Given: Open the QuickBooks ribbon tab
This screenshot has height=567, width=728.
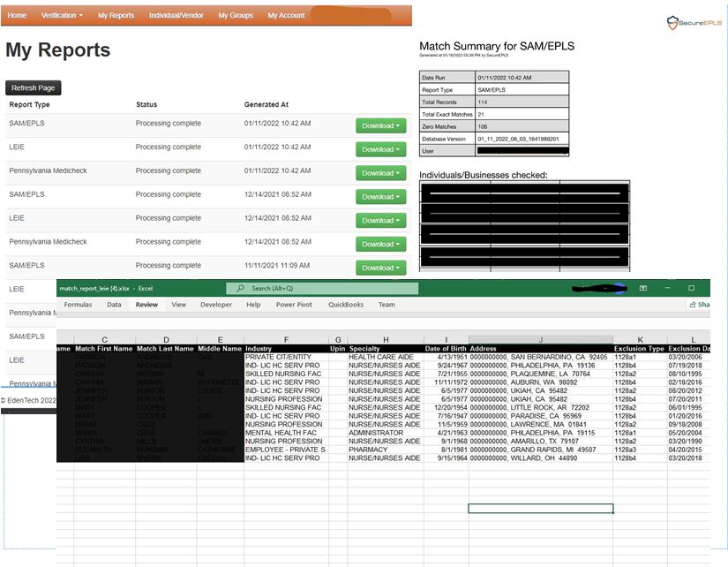Looking at the screenshot, I should click(346, 305).
